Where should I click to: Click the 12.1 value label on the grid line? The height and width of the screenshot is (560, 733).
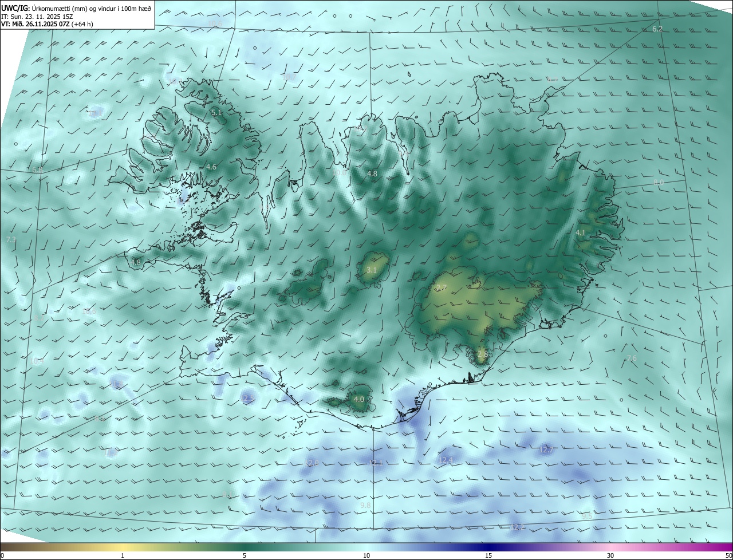pyautogui.click(x=376, y=463)
